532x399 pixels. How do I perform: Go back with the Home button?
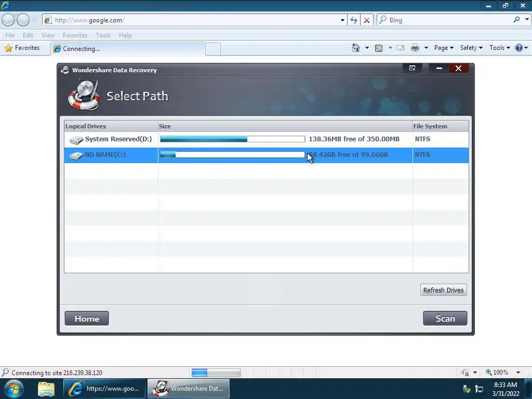coord(87,318)
